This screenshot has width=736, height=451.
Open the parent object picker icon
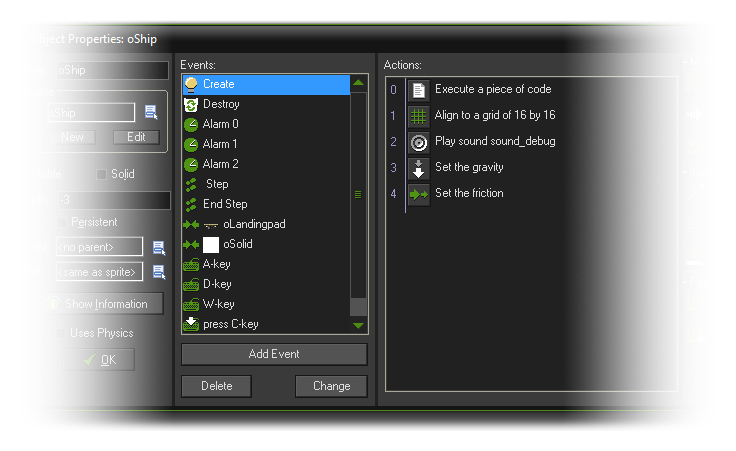tap(158, 247)
